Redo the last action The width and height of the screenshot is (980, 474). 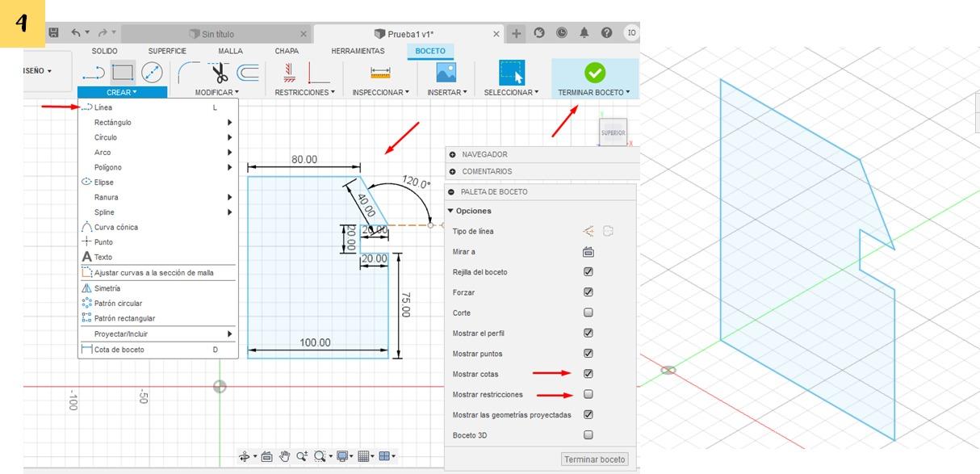coord(103,33)
